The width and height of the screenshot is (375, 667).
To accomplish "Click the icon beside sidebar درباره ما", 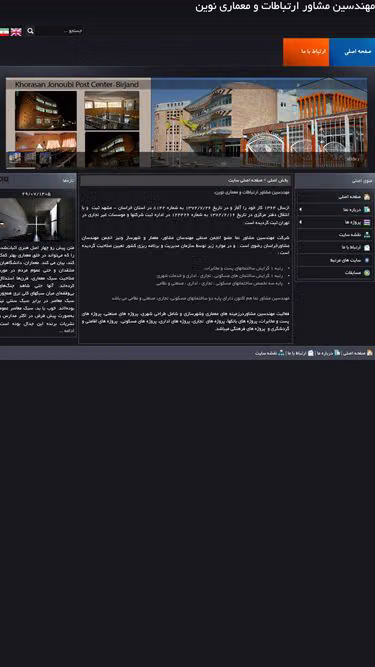I will [x=367, y=209].
